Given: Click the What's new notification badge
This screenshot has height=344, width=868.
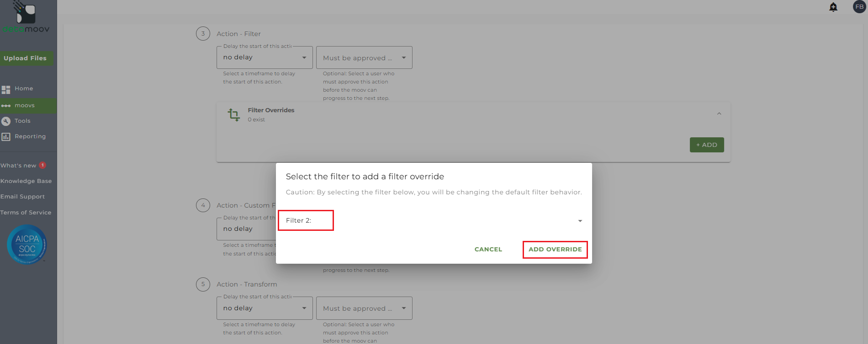Looking at the screenshot, I should [42, 165].
